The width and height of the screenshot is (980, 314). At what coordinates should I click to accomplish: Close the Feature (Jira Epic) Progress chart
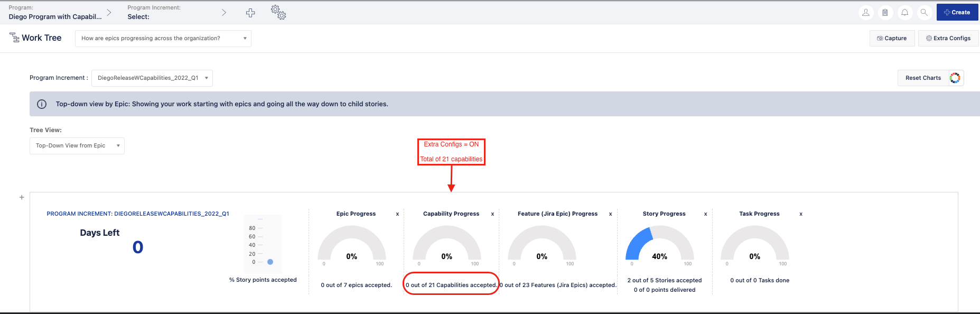(x=610, y=214)
